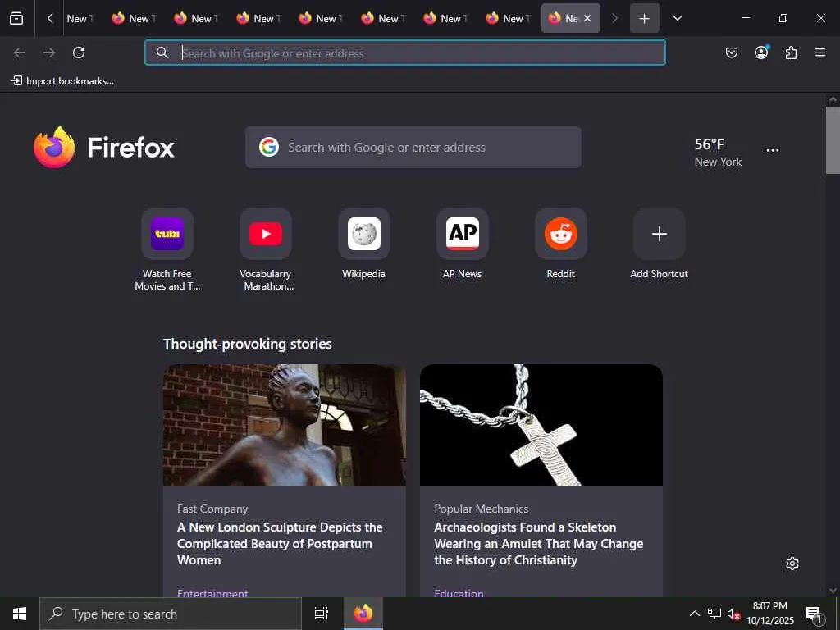Reload the current page
This screenshot has height=630, width=840.
[79, 52]
